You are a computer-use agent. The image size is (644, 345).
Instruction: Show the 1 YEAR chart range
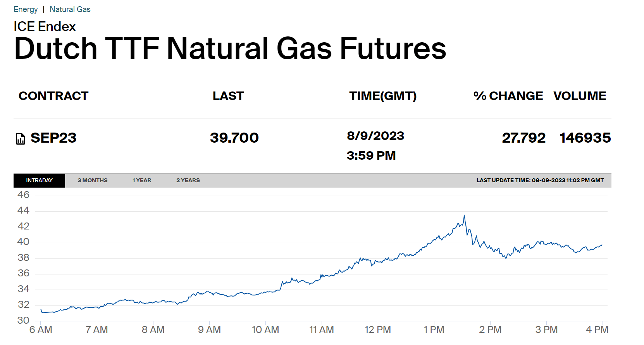pos(142,180)
